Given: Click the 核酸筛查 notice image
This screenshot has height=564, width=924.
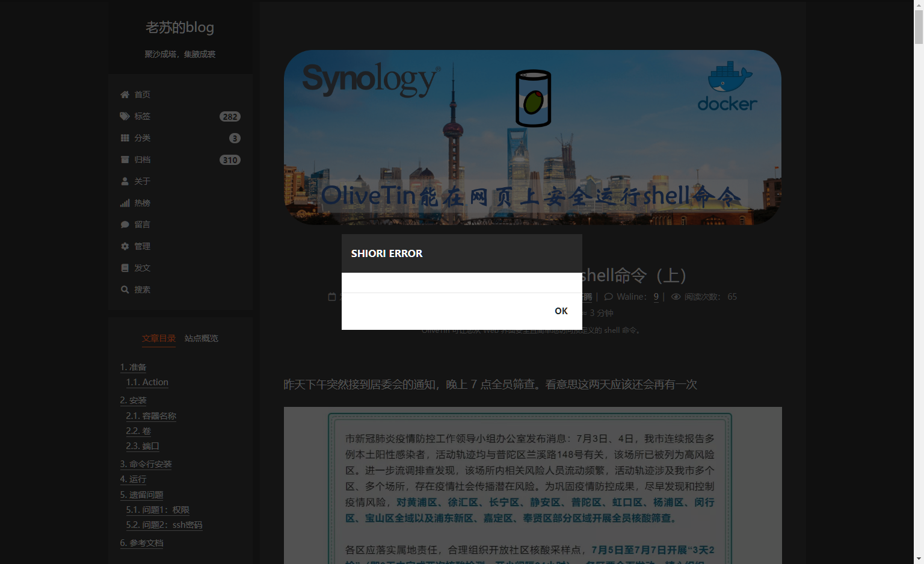Looking at the screenshot, I should point(532,485).
